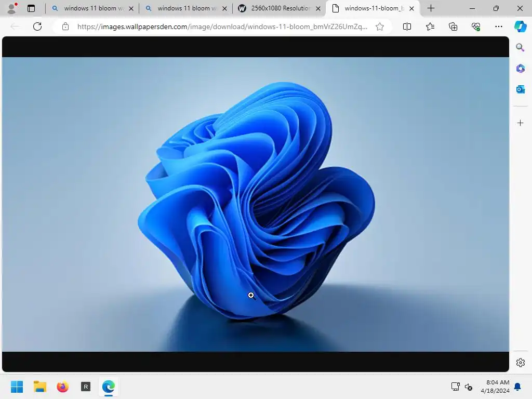Open a new tab with plus button
Viewport: 532px width, 399px height.
point(431,8)
